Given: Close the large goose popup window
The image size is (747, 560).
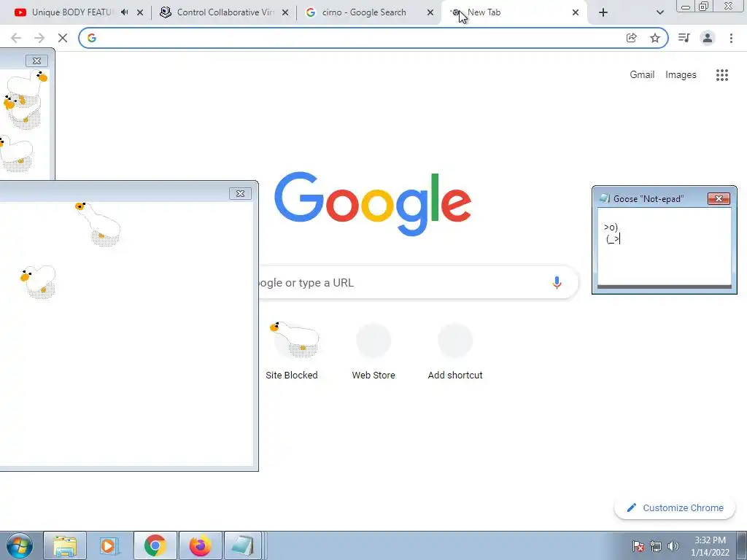Looking at the screenshot, I should click(240, 193).
